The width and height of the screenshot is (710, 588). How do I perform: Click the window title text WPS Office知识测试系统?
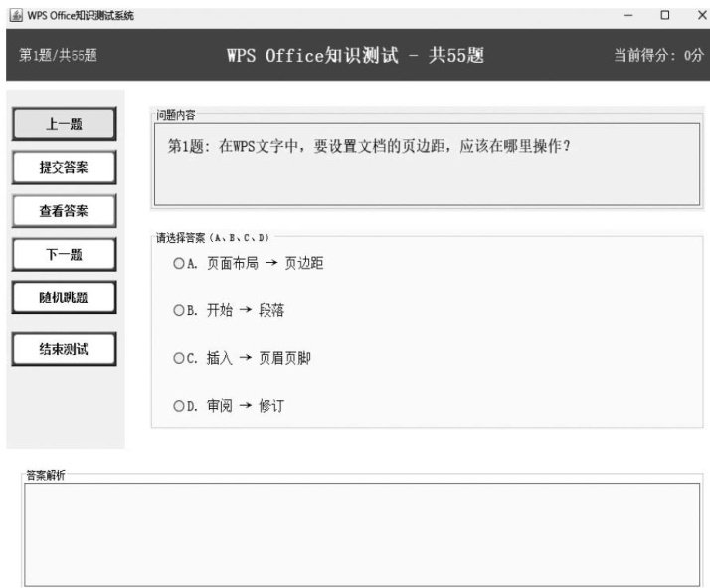point(80,15)
